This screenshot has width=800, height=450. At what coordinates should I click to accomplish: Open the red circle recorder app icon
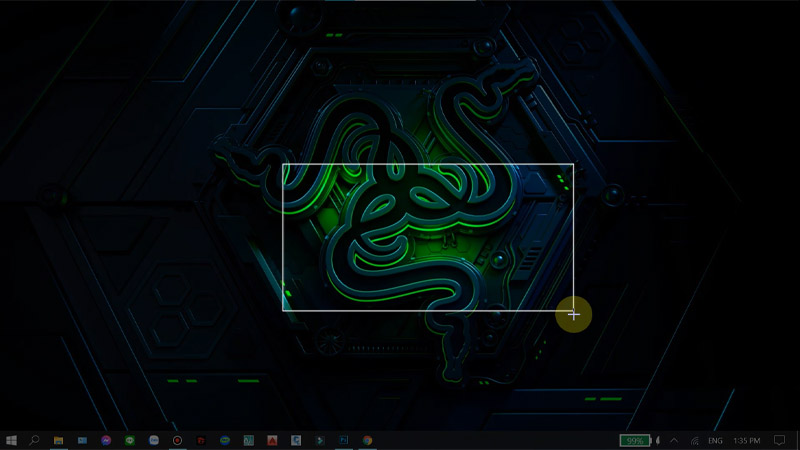(x=177, y=440)
